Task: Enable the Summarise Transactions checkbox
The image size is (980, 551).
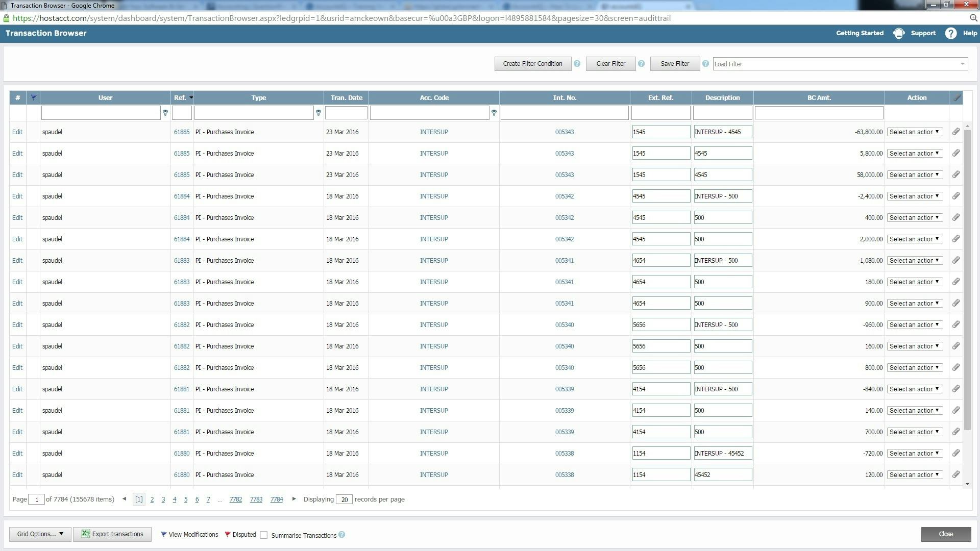Action: point(264,535)
